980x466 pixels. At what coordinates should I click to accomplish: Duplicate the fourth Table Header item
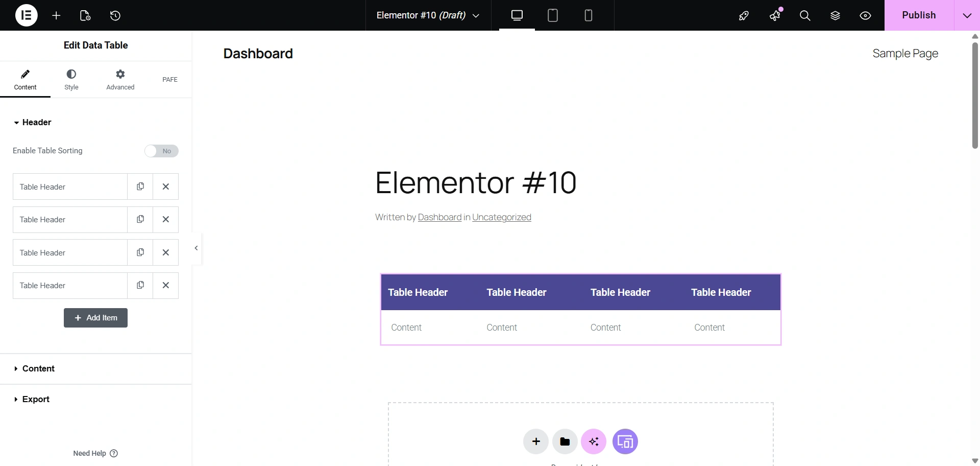(140, 286)
